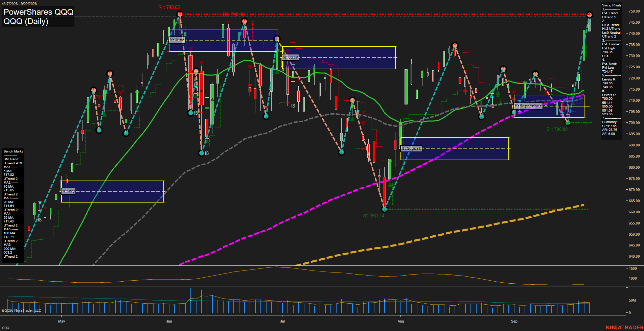Click the 4/17/2026 - 9/22/2026 date range
The image size is (644, 331).
point(19,4)
